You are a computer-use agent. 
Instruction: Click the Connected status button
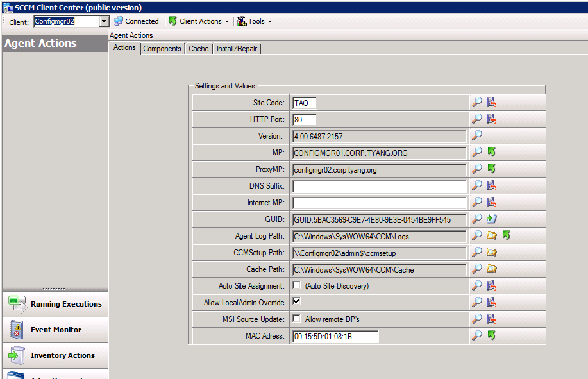[137, 21]
